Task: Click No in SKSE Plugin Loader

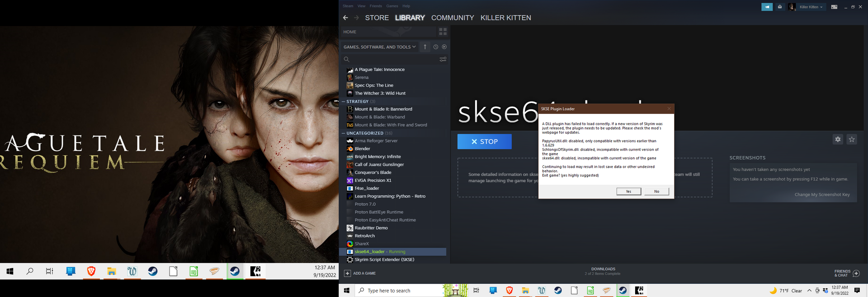Action: tap(656, 191)
